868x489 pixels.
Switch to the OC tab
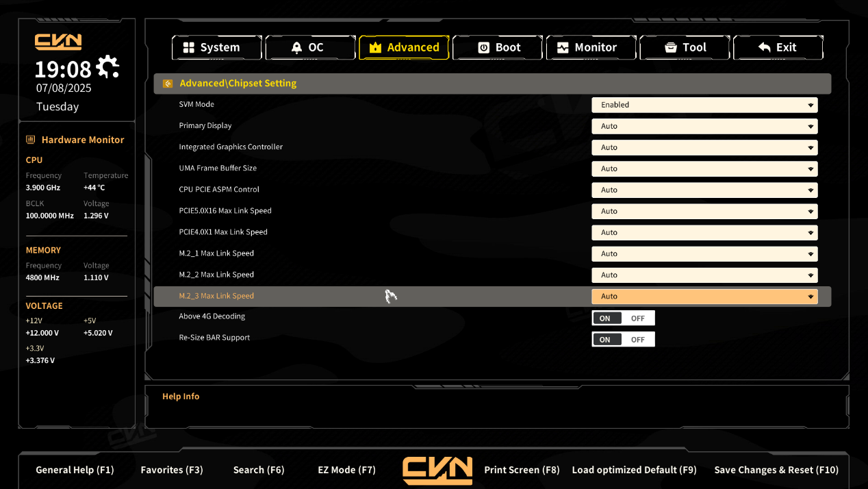point(310,47)
